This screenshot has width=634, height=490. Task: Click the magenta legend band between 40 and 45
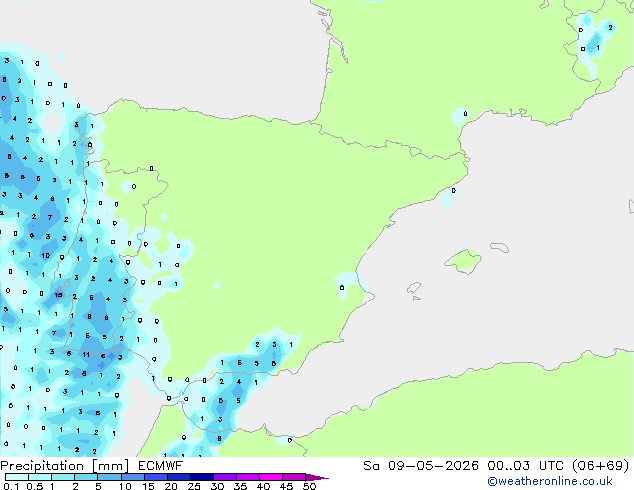click(x=271, y=477)
